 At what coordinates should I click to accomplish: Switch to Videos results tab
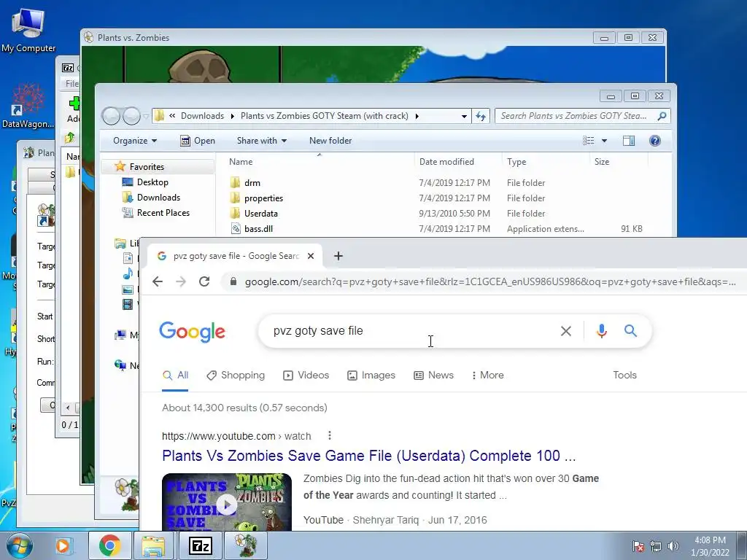tap(306, 376)
